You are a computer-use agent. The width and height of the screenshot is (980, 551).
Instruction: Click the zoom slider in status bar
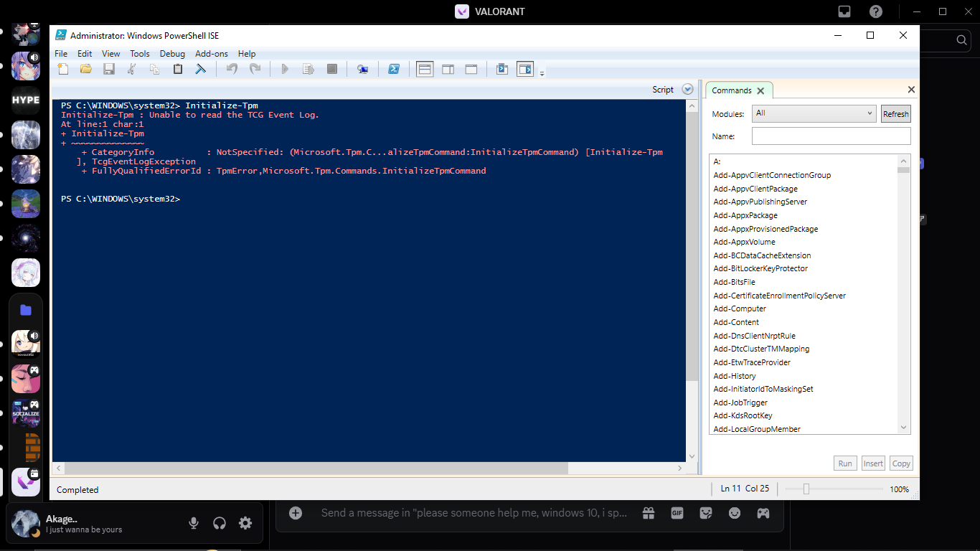coord(806,489)
